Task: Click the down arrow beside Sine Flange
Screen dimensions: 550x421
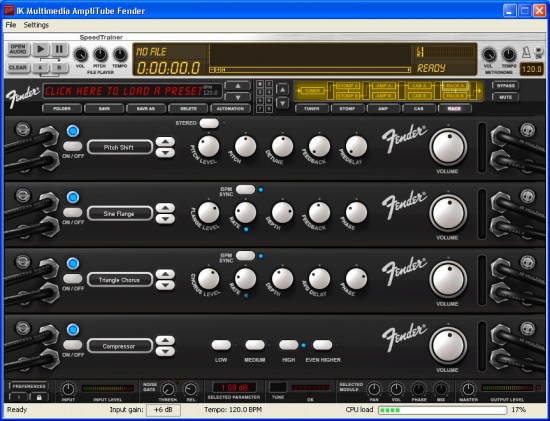Action: click(165, 219)
